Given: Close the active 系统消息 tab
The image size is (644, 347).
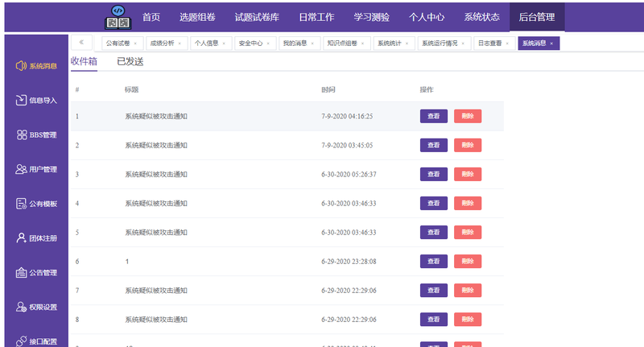Looking at the screenshot, I should tap(551, 43).
